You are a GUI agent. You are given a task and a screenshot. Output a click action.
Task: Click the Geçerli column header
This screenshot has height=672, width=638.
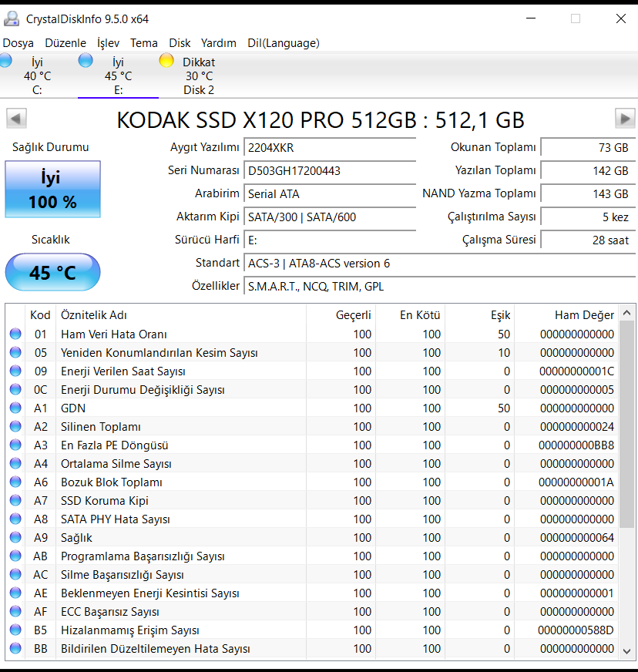[341, 315]
